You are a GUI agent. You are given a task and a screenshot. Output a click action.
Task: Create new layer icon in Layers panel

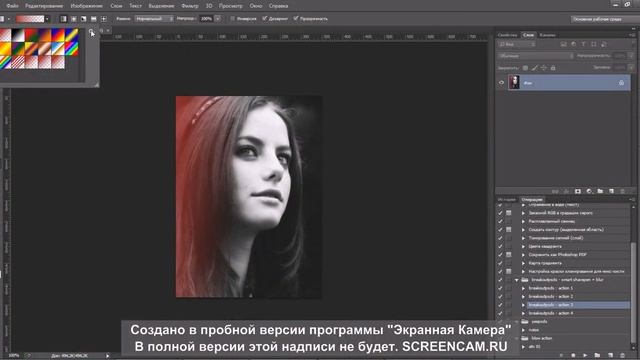coord(611,191)
